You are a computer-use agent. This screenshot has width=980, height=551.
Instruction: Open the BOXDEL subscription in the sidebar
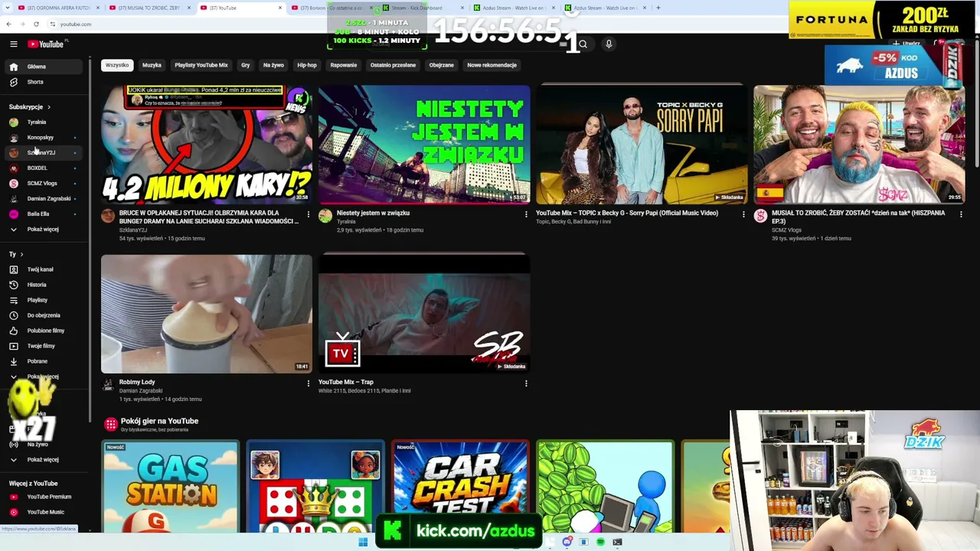coord(44,168)
